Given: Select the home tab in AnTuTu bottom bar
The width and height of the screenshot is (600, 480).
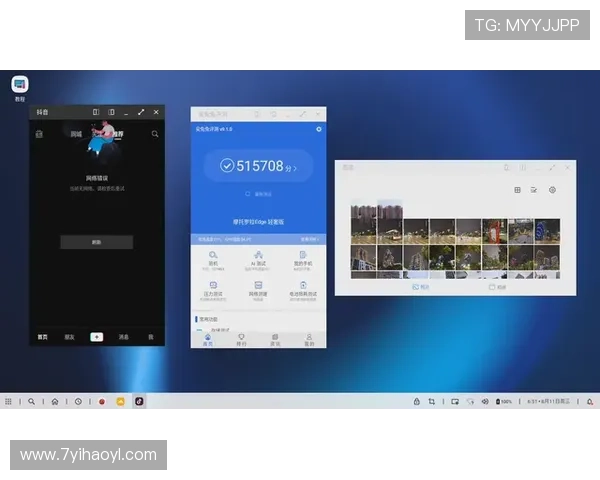Looking at the screenshot, I should (x=207, y=340).
